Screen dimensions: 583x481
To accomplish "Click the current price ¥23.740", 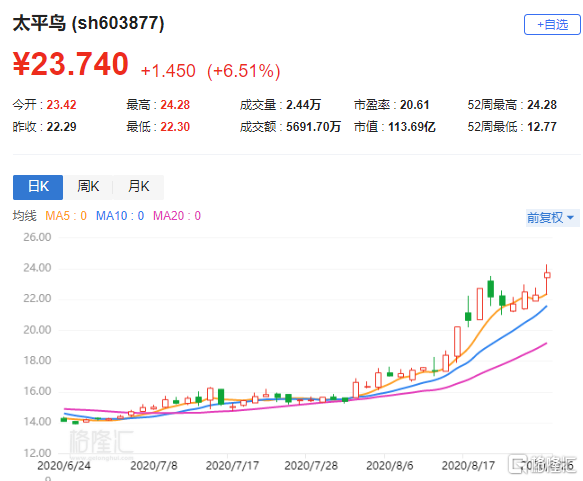I will tap(71, 64).
